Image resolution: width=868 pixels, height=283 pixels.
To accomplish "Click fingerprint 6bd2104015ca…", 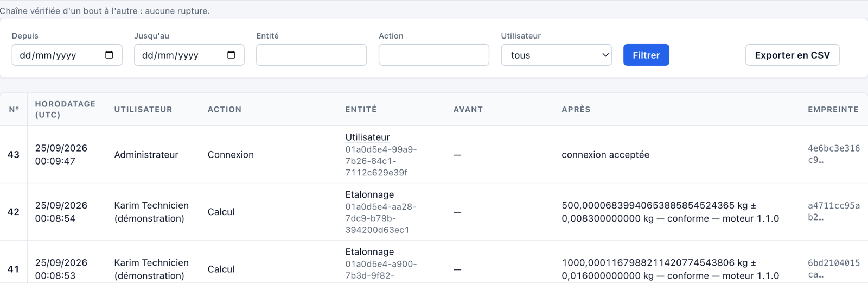I will coord(834,268).
